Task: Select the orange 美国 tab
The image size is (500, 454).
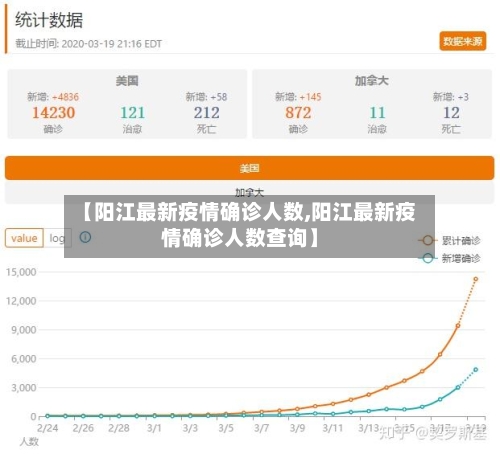Action: tap(249, 168)
